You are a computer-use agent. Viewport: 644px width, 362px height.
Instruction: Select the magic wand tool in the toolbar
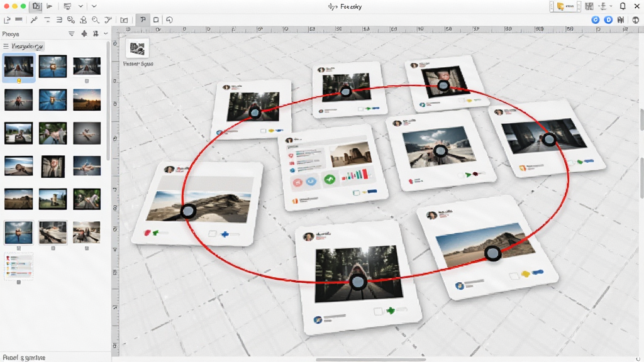pyautogui.click(x=34, y=19)
